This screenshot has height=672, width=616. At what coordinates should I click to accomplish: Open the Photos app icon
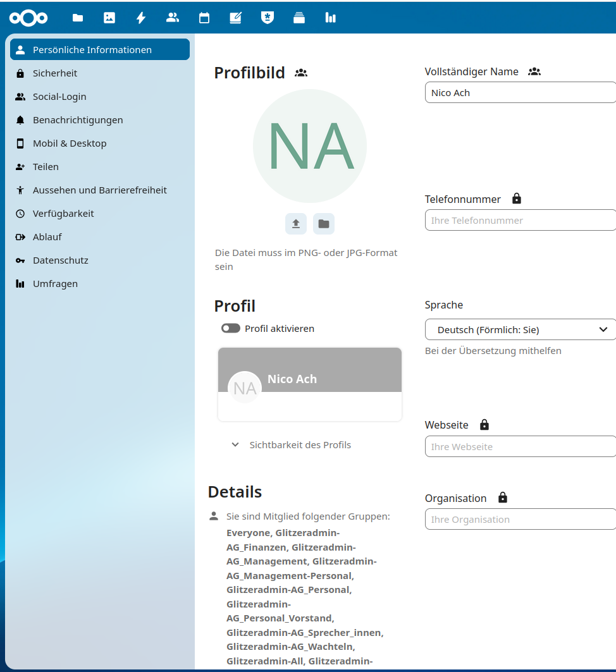[x=109, y=18]
